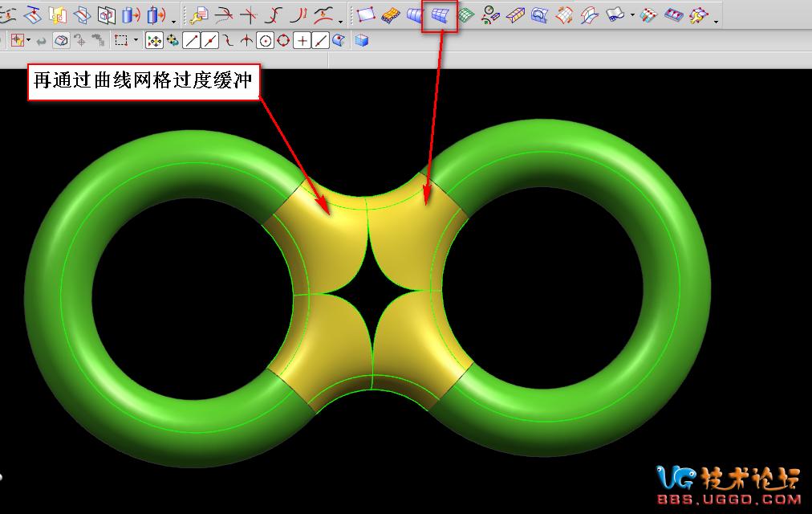Select the Trim Curve tool
The image size is (812, 514).
(x=224, y=15)
